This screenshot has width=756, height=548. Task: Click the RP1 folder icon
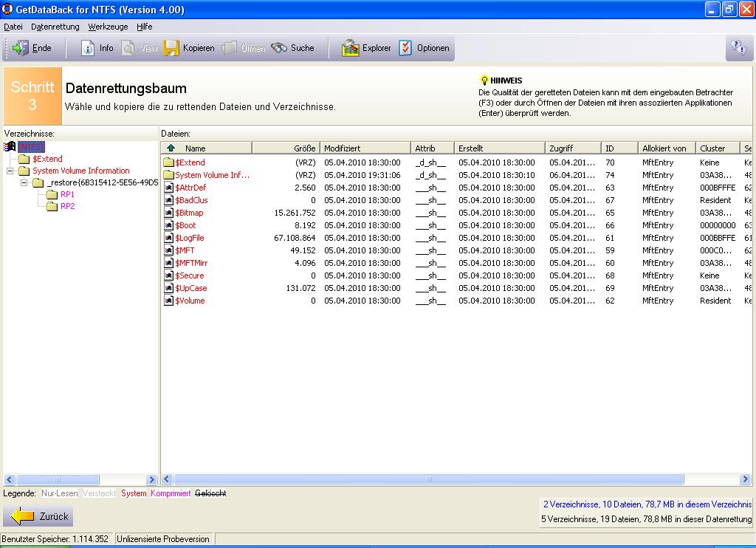(52, 194)
